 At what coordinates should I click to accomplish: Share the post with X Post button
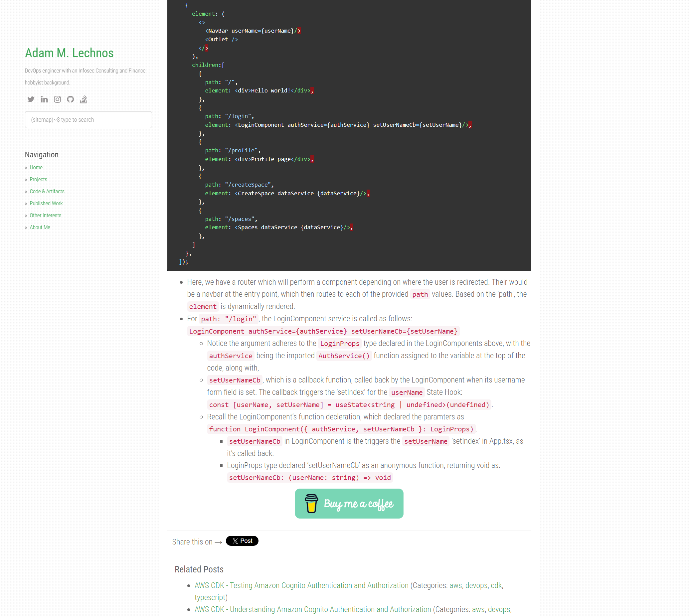(242, 540)
